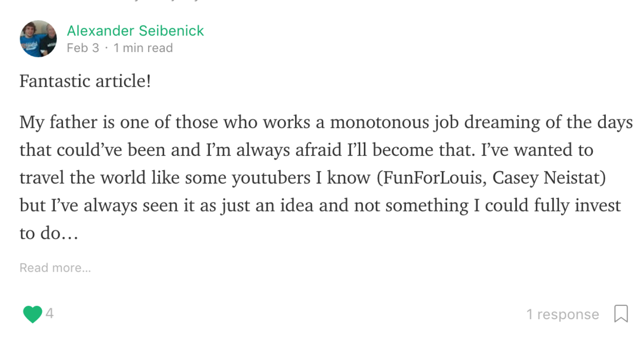Click the word "monotonous" in the first line
This screenshot has width=644, height=337.
pyautogui.click(x=372, y=123)
